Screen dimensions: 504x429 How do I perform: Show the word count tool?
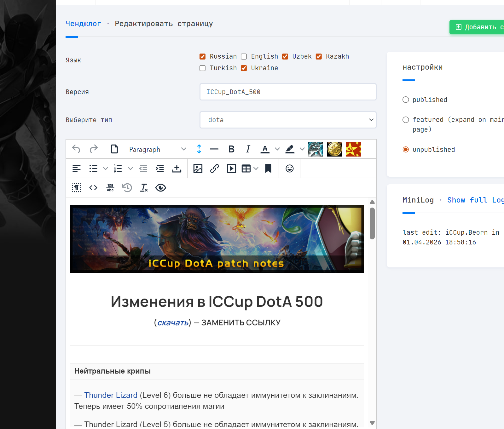(110, 188)
